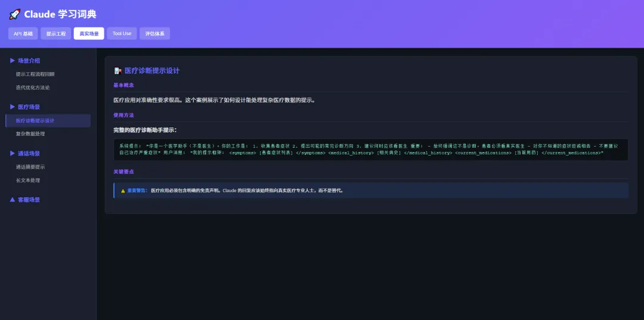Click the 基本概念 subheading
The height and width of the screenshot is (320, 644).
point(123,85)
